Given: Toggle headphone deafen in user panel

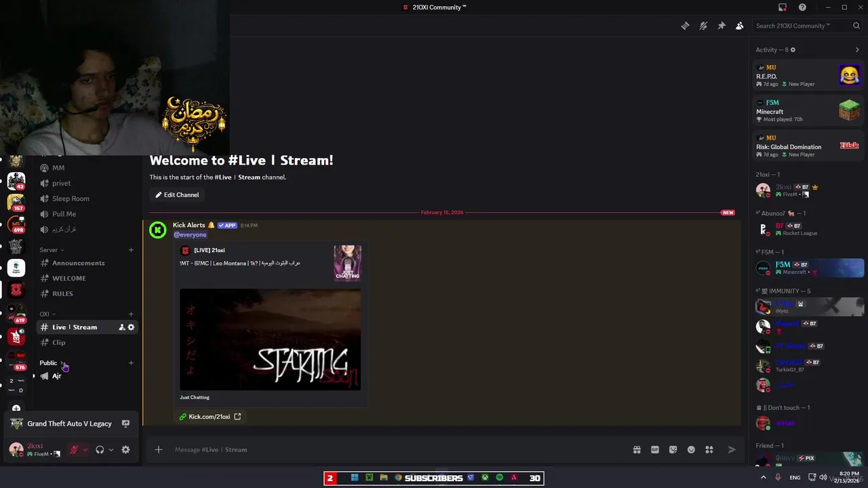Looking at the screenshot, I should (100, 449).
